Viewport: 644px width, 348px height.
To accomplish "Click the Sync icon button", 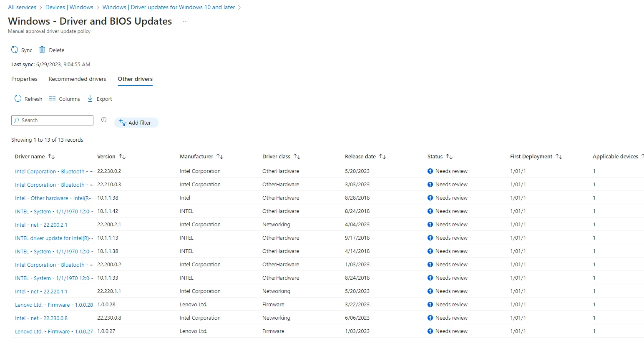I will tap(15, 50).
